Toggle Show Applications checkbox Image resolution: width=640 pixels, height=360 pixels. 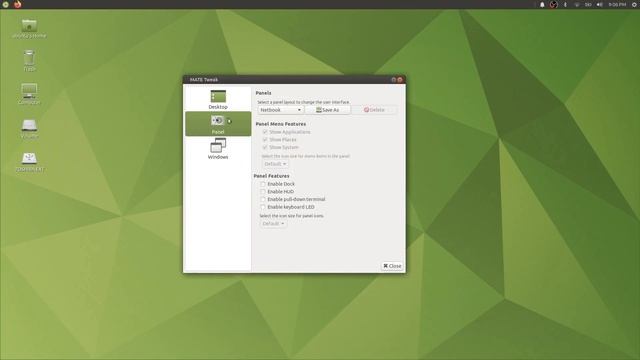click(x=265, y=132)
